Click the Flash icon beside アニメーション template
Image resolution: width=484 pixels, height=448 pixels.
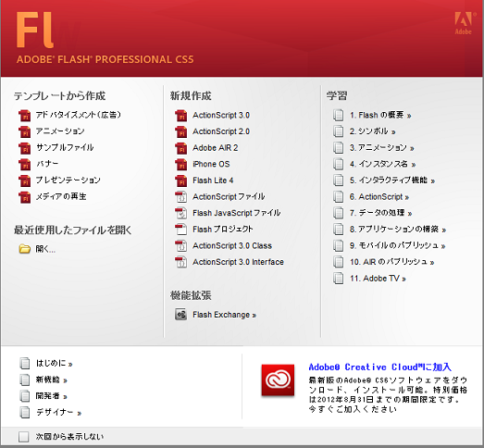(25, 131)
